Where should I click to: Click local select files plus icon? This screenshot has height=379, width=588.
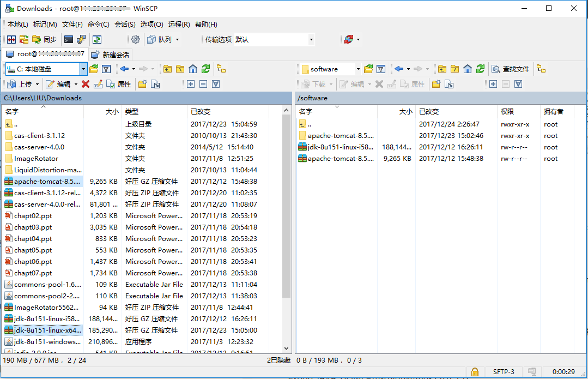tap(191, 84)
